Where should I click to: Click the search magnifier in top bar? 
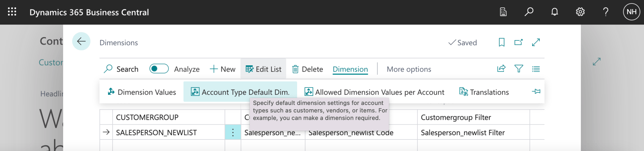pos(529,12)
